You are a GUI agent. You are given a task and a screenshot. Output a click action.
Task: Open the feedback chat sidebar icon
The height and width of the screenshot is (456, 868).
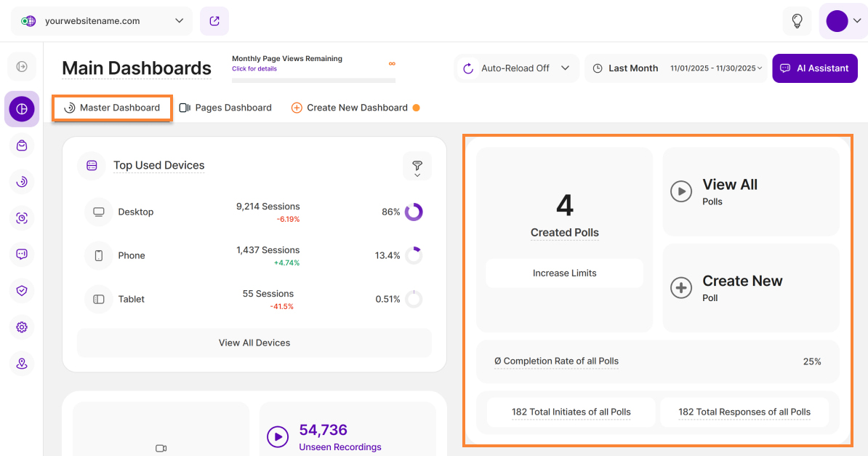(22, 255)
